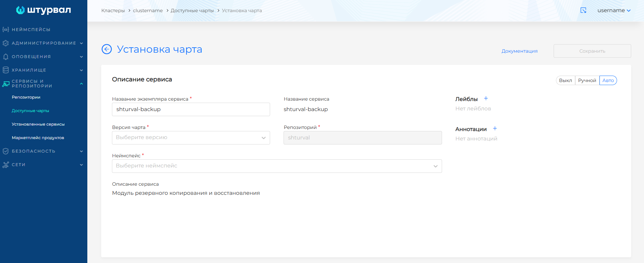The height and width of the screenshot is (263, 644).
Task: Click the bell icon for Оповещения
Action: tap(6, 57)
